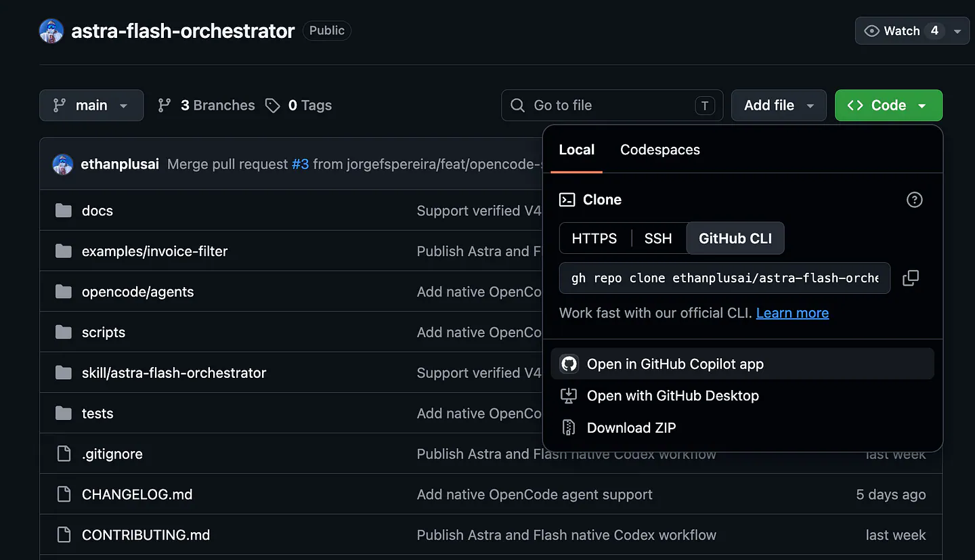975x560 pixels.
Task: Click the T shortcut key hint
Action: tap(705, 106)
